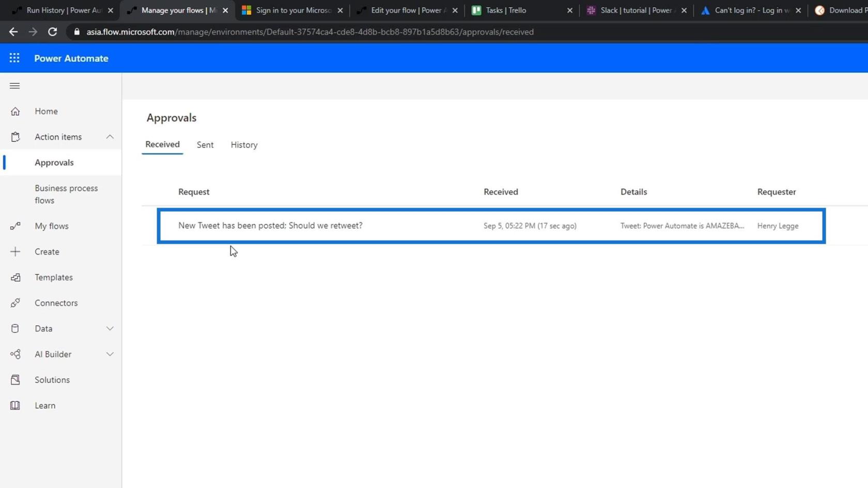Close the Slack tutorial browser tab
868x488 pixels.
tap(684, 10)
